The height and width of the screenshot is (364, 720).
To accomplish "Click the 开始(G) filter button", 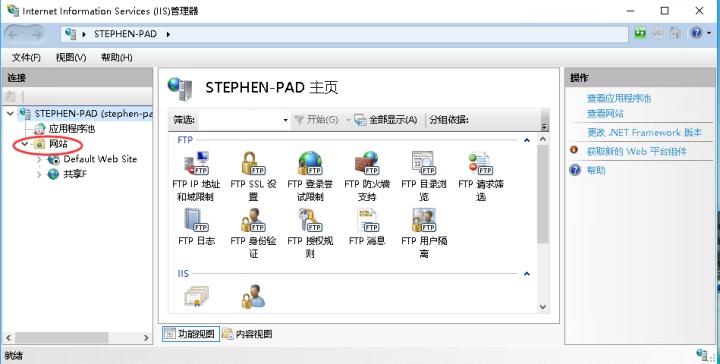I will coord(316,120).
